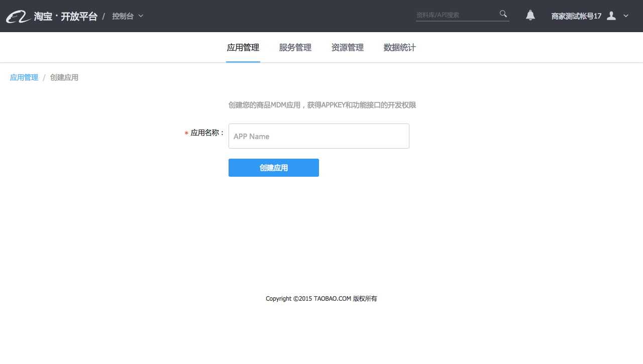Click the 创建应用 breadcrumb text

(x=64, y=77)
